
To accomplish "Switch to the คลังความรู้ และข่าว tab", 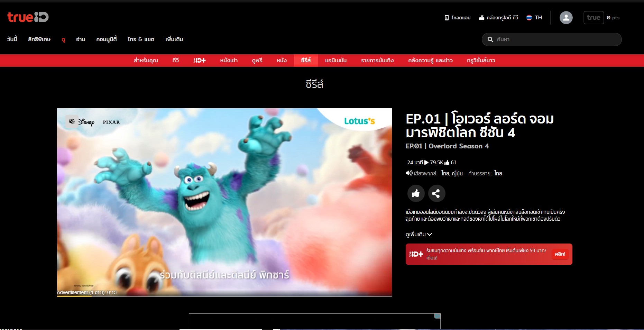I will [430, 61].
